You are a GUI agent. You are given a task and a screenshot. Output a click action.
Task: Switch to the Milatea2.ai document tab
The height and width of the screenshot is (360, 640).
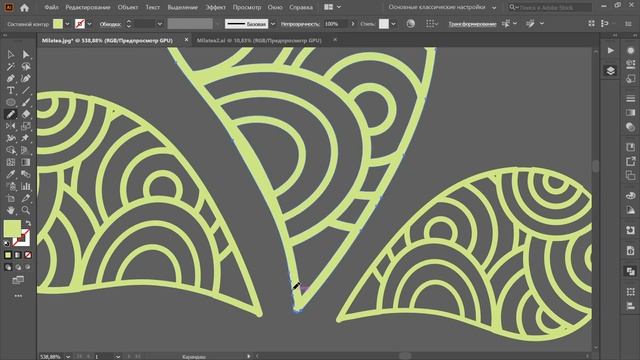point(259,40)
